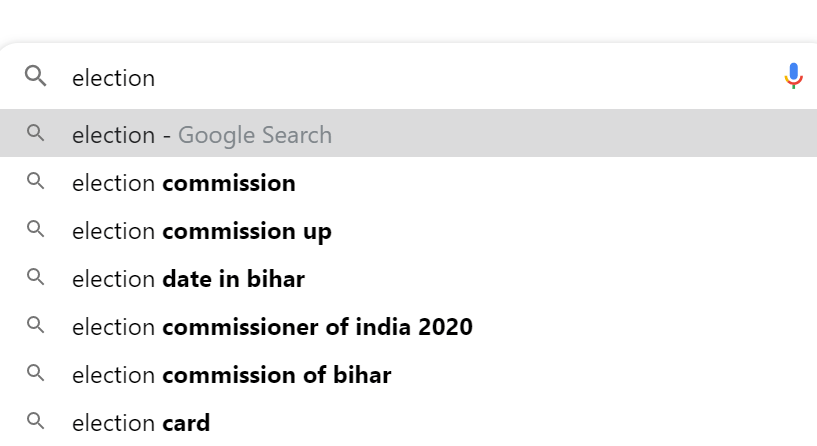Click the magnifier icon beside 'election - Google Search'

point(35,133)
